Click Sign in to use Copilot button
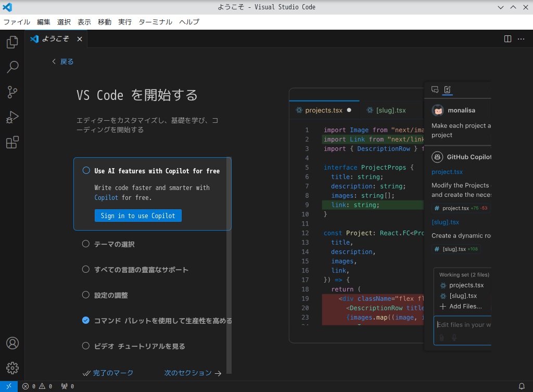The width and height of the screenshot is (533, 392). point(138,216)
